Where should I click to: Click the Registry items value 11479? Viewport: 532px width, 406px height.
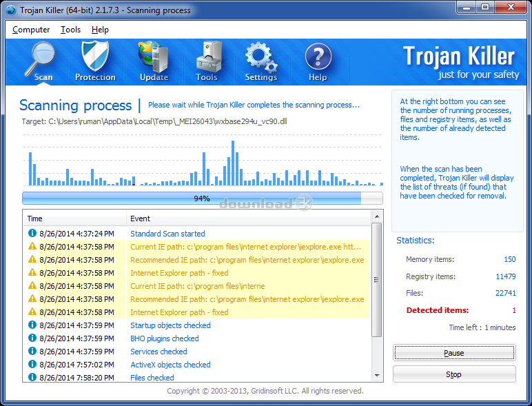pyautogui.click(x=506, y=276)
